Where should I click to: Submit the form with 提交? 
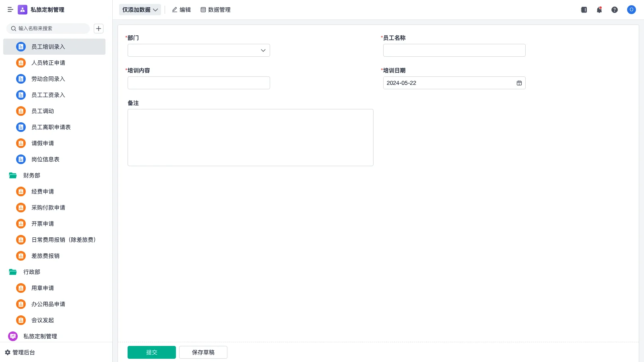152,352
